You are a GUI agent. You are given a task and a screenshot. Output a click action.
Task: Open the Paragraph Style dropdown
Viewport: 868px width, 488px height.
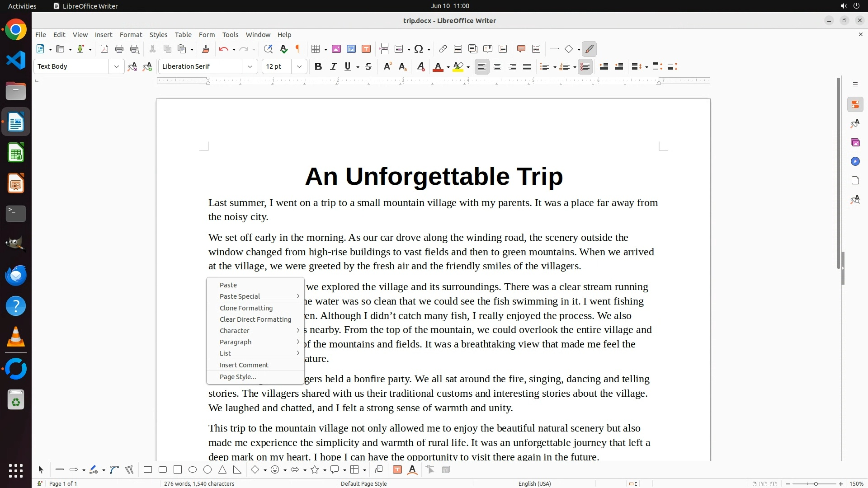coord(117,67)
